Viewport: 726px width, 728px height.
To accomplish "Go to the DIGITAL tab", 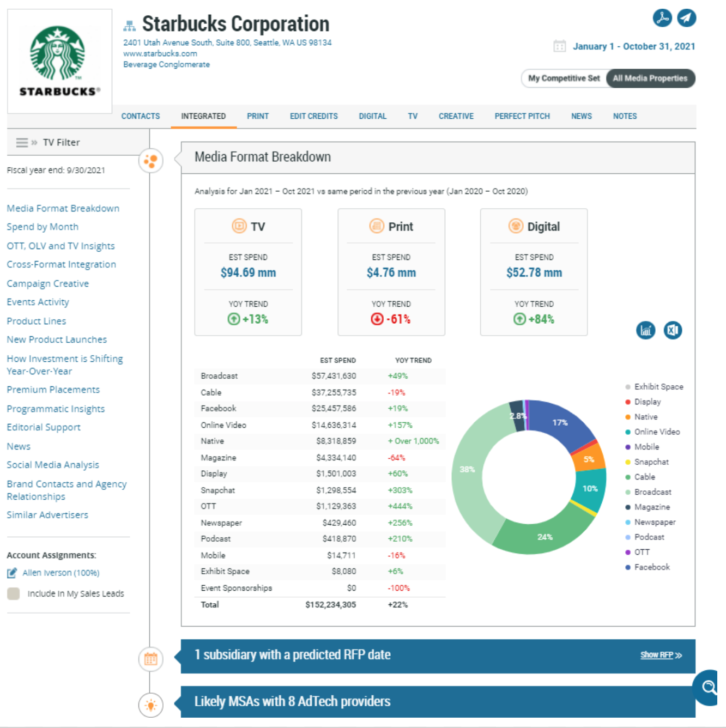I will 373,116.
